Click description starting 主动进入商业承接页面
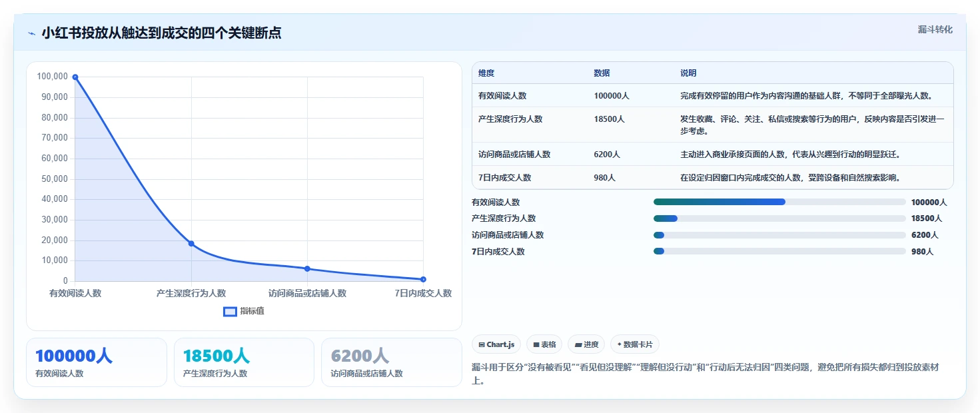Viewport: 980px width, 413px height. 790,155
